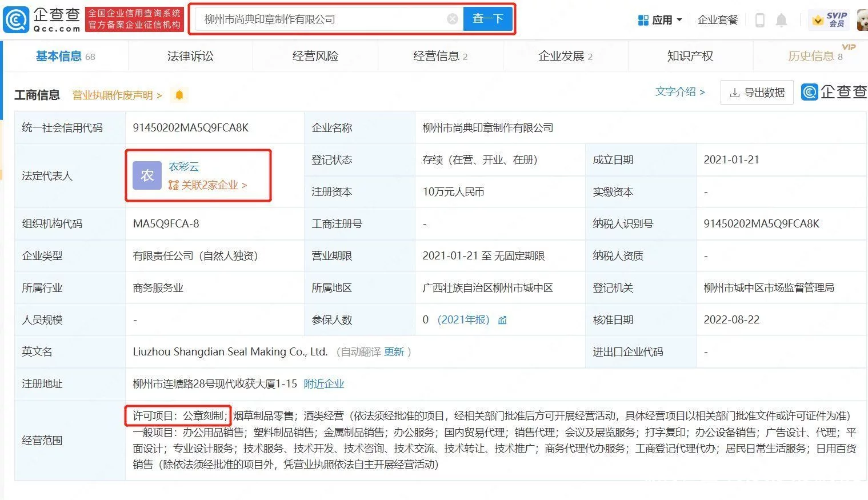Select the 企业发展 tab

[x=565, y=56]
